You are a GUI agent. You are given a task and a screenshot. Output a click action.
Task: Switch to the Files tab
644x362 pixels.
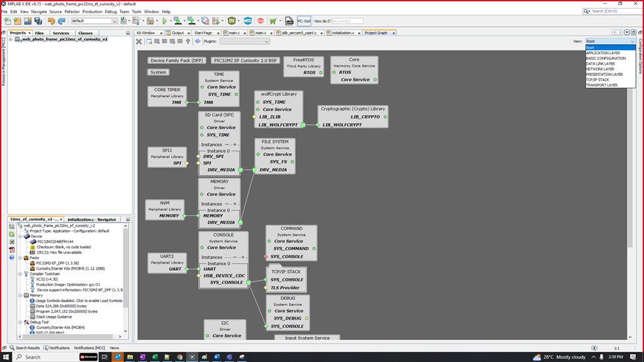40,33
